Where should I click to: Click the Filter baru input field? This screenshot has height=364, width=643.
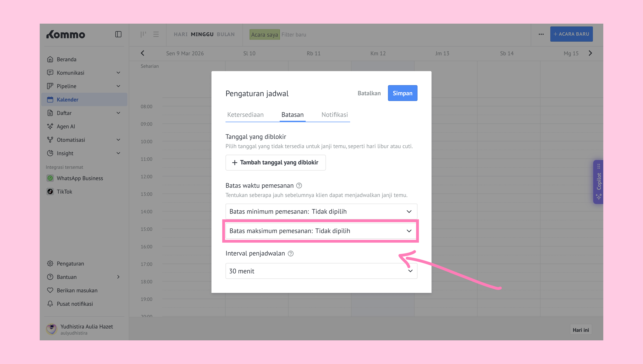pyautogui.click(x=294, y=35)
